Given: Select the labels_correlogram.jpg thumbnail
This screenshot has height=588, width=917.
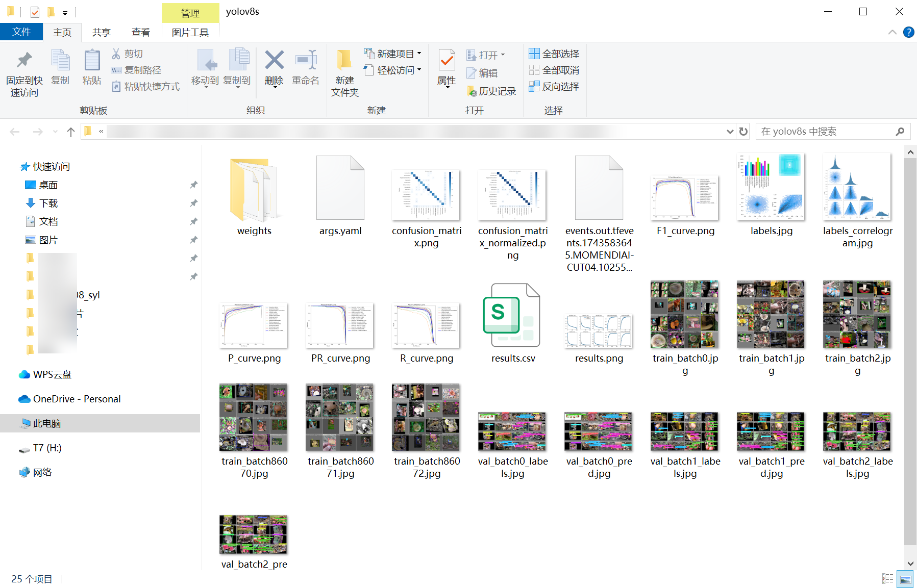Looking at the screenshot, I should pyautogui.click(x=857, y=187).
